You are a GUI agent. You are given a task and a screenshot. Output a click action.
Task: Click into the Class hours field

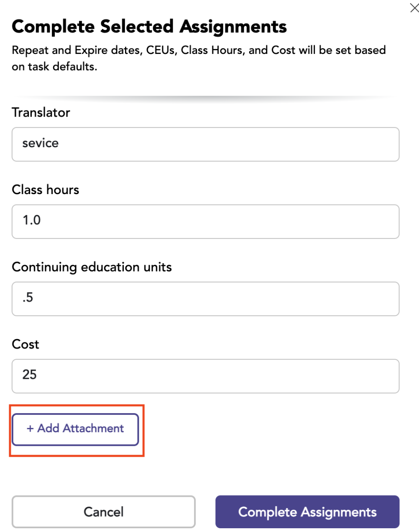[x=205, y=222]
